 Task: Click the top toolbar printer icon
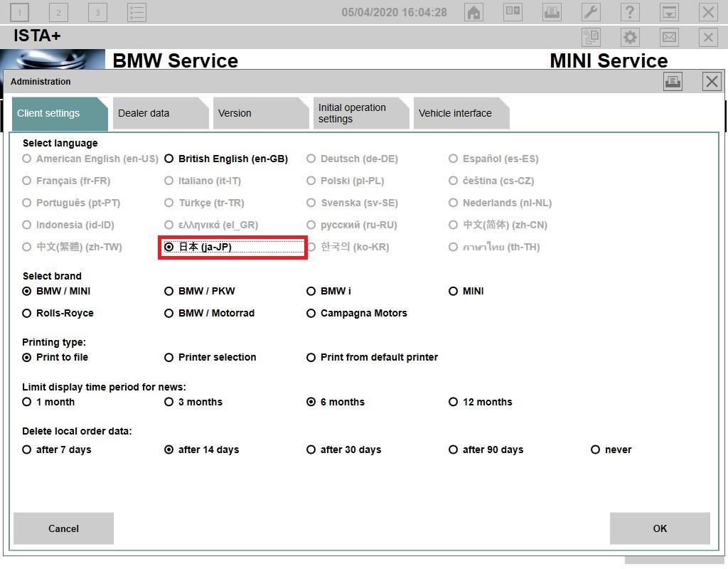[x=552, y=12]
